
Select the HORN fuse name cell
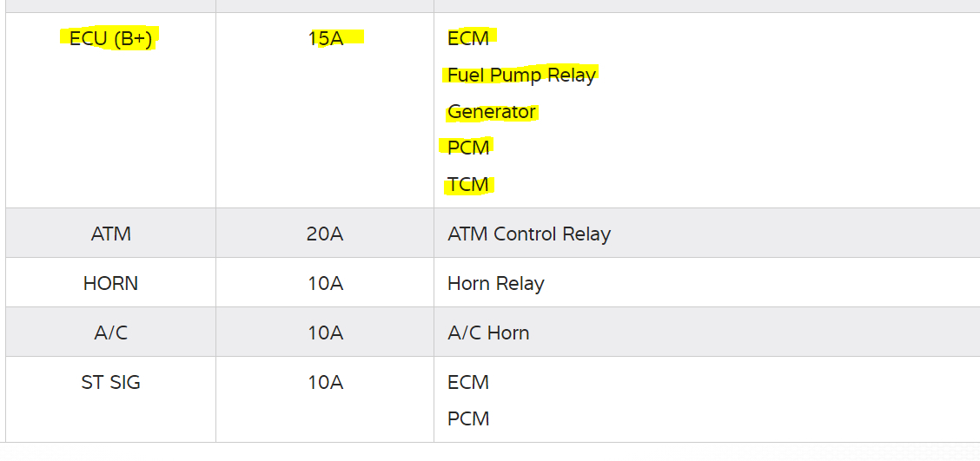(110, 283)
